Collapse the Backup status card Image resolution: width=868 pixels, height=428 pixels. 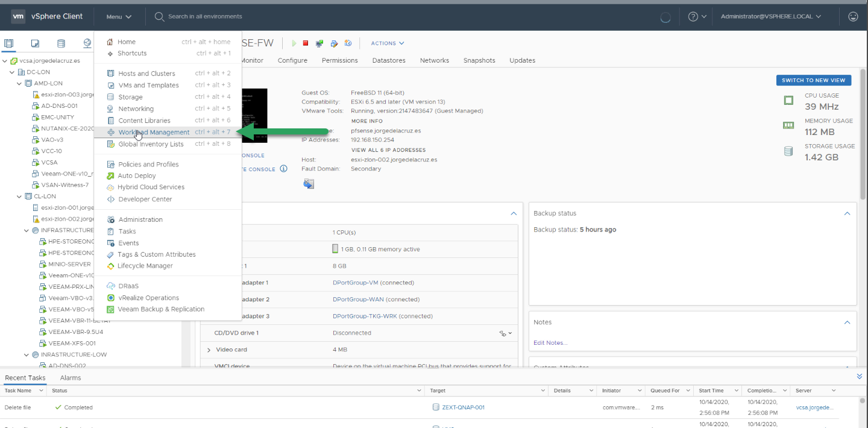847,213
